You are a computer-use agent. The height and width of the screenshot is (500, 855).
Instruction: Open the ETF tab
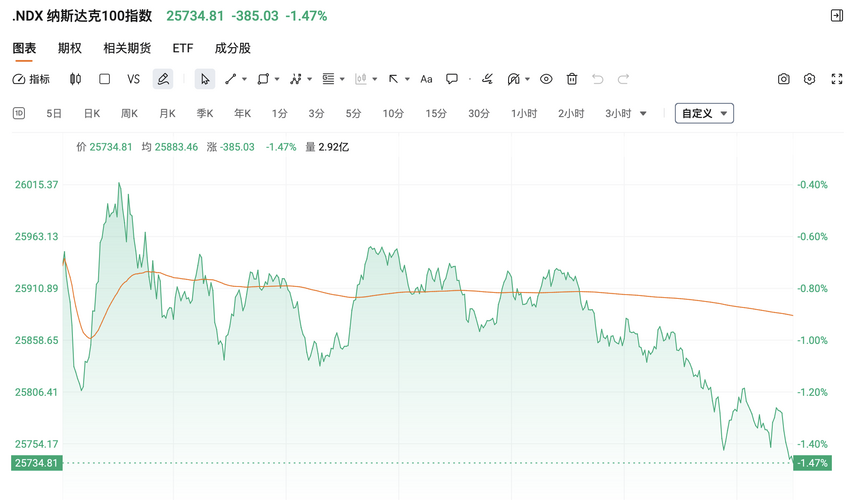click(x=183, y=48)
